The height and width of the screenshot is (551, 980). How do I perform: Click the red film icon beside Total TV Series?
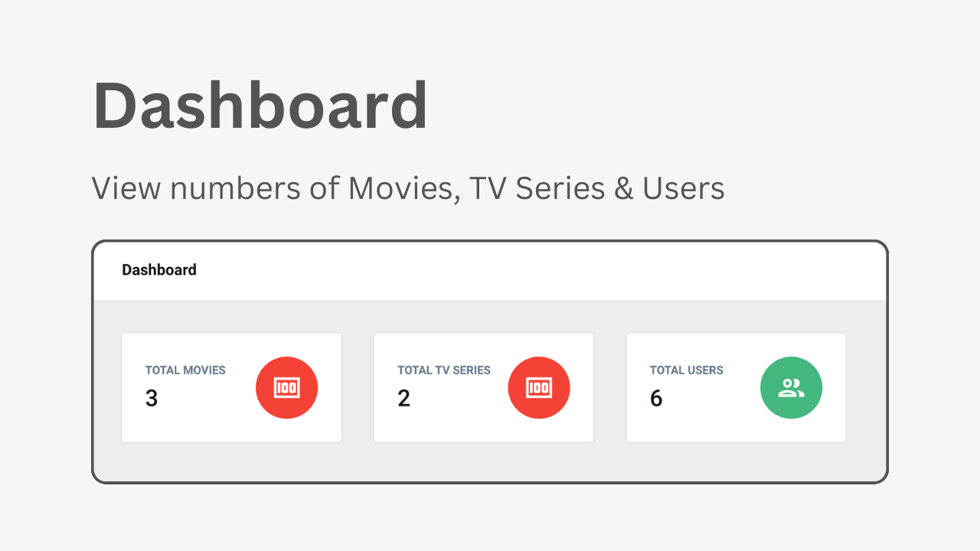tap(538, 388)
